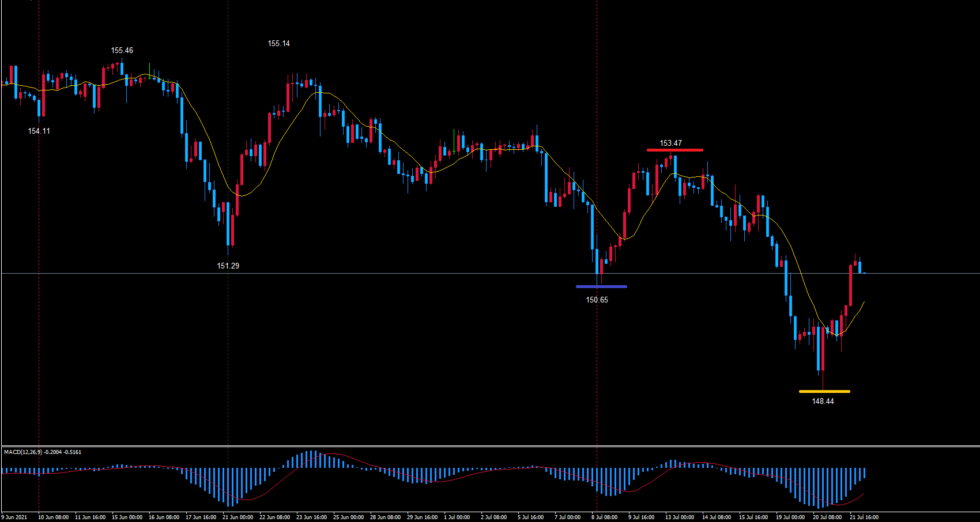
Task: Click the 155.14 price label
Action: (x=278, y=44)
